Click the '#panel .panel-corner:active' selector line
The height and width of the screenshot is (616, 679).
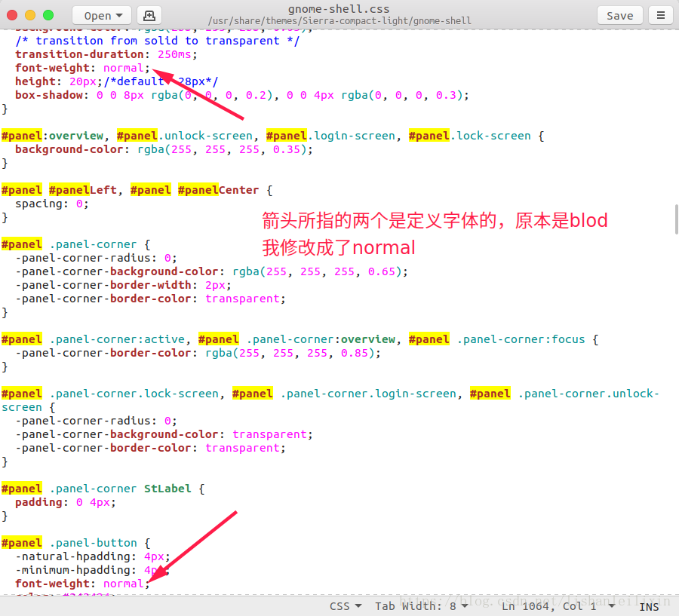pos(300,339)
